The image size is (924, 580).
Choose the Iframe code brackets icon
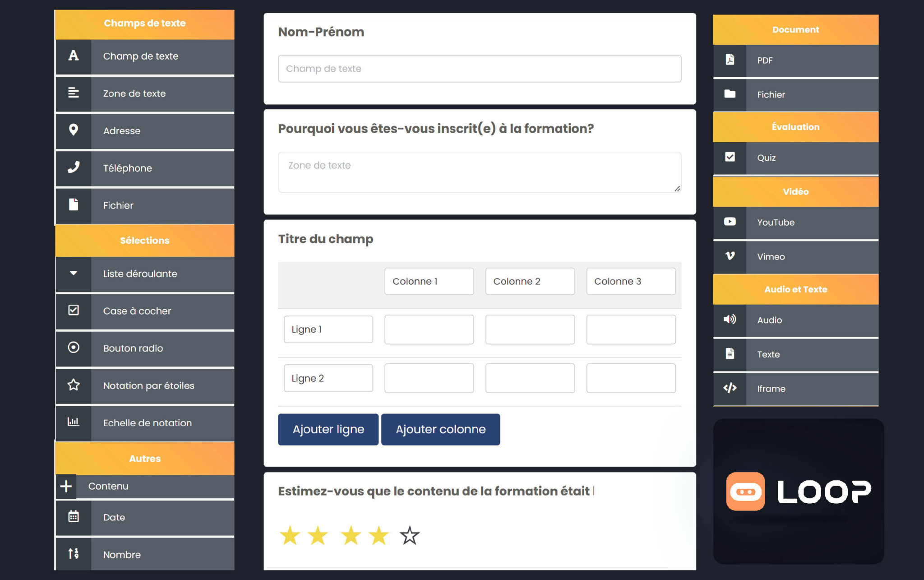[730, 388]
